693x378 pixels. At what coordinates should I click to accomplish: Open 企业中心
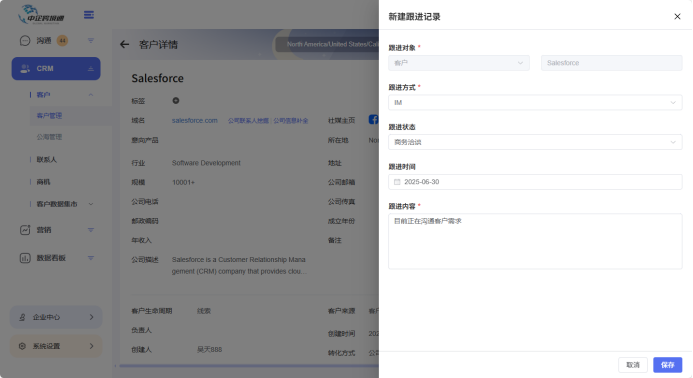coord(56,317)
